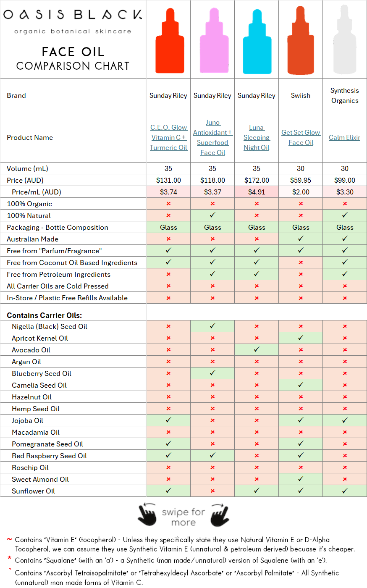Click the Swiish brand cell
This screenshot has width=367, height=588.
(x=301, y=95)
